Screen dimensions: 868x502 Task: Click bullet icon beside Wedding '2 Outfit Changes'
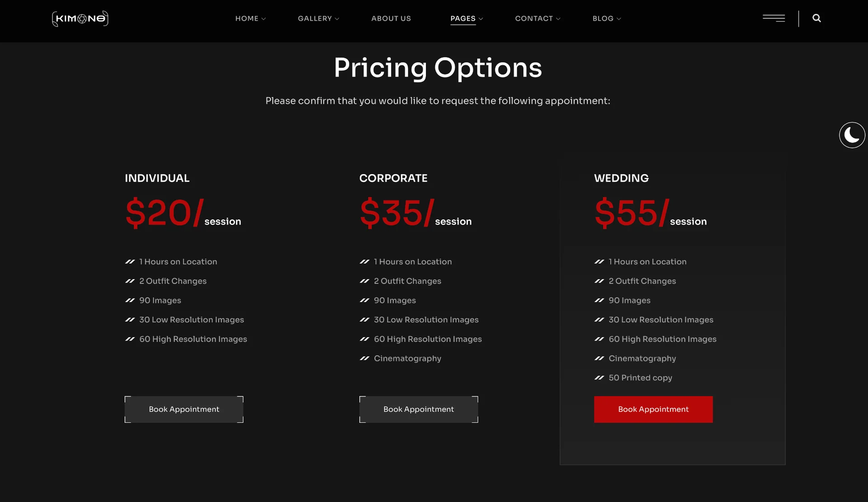(x=599, y=281)
